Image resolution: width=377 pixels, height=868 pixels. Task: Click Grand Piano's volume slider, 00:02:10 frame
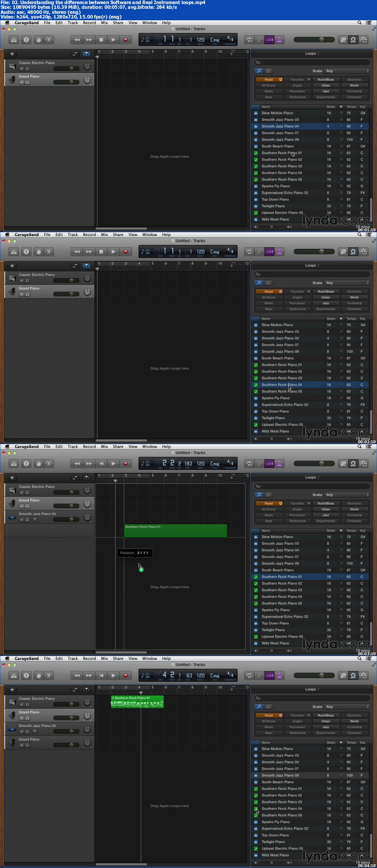click(66, 294)
